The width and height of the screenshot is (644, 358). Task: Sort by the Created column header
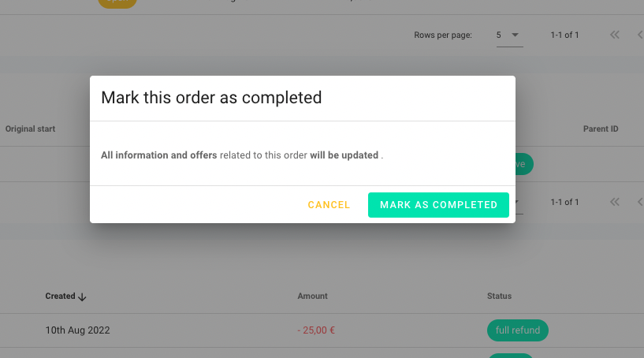61,296
